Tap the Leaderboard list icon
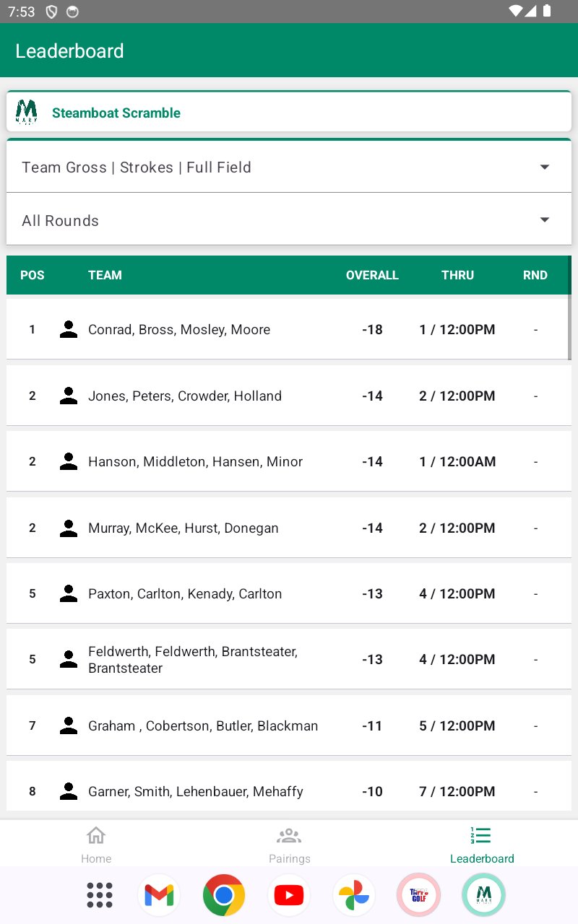578x924 pixels. (x=481, y=836)
